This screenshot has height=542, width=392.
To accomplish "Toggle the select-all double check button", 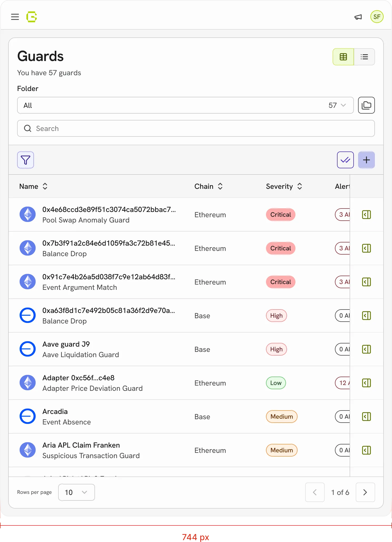I will [345, 160].
